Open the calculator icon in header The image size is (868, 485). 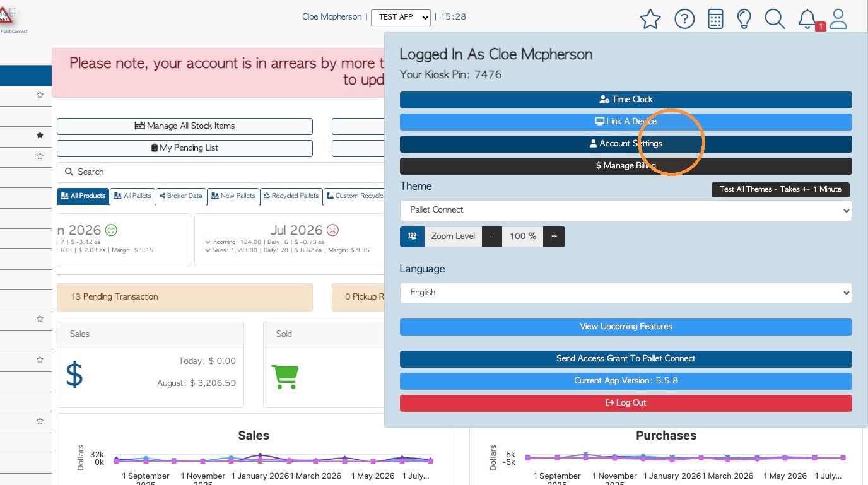(x=715, y=19)
